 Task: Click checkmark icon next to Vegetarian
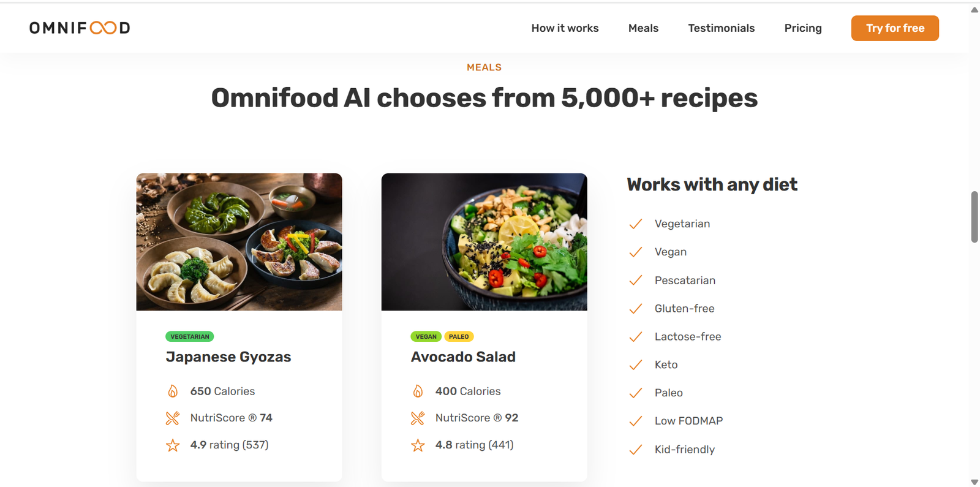636,224
